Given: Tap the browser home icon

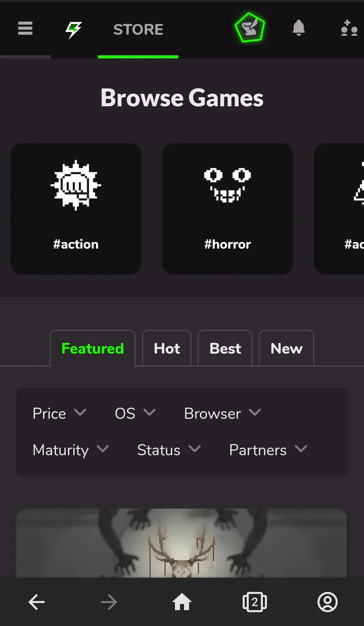Looking at the screenshot, I should coord(182,602).
